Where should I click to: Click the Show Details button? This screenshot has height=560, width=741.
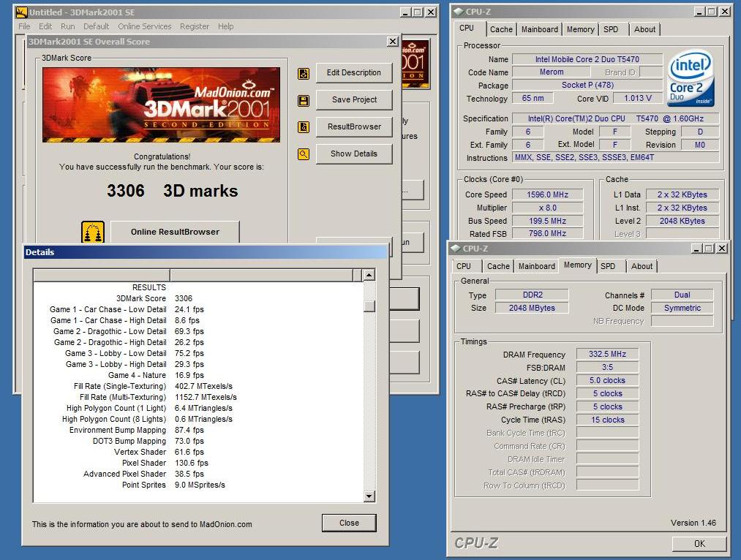click(354, 154)
